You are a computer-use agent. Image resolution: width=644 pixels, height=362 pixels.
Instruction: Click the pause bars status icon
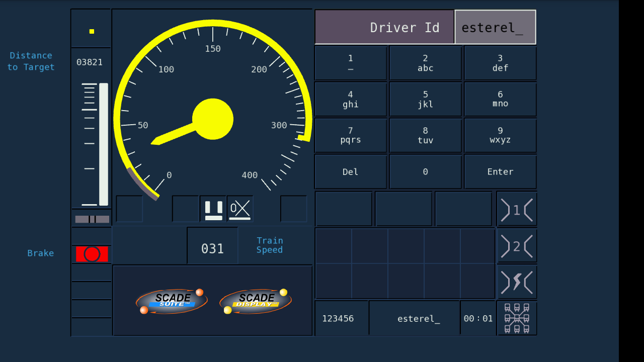[x=213, y=209]
